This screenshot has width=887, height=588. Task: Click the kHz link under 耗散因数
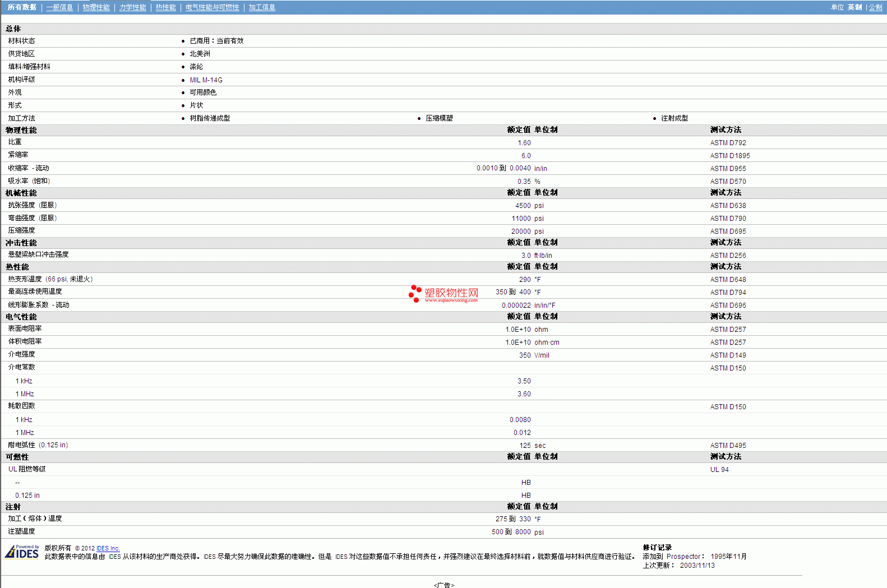26,420
